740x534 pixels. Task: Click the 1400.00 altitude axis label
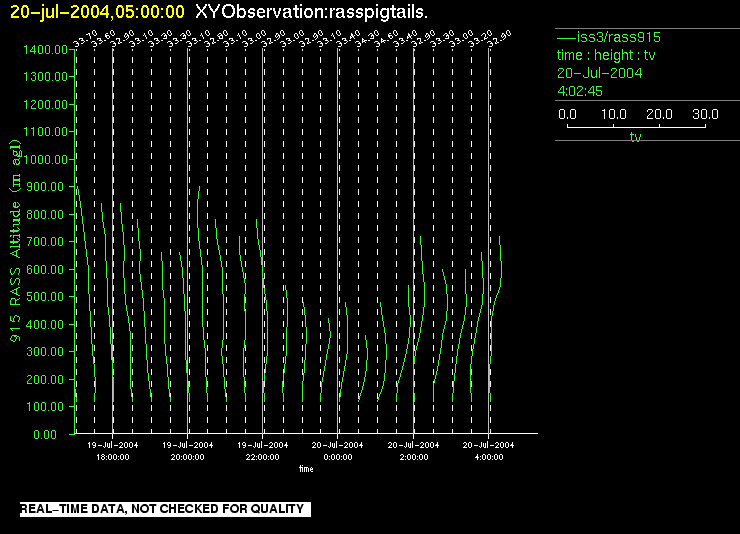[45, 50]
